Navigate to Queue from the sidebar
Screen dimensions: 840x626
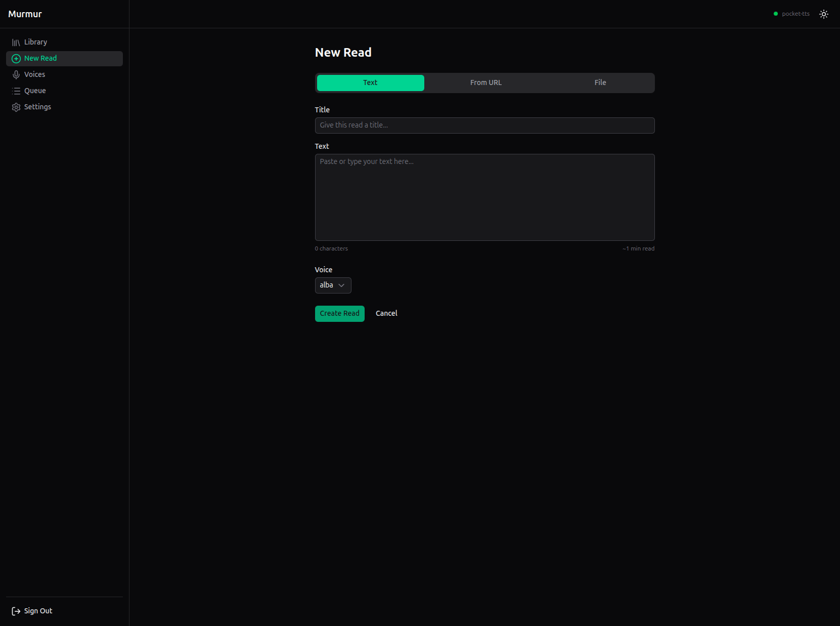34,91
